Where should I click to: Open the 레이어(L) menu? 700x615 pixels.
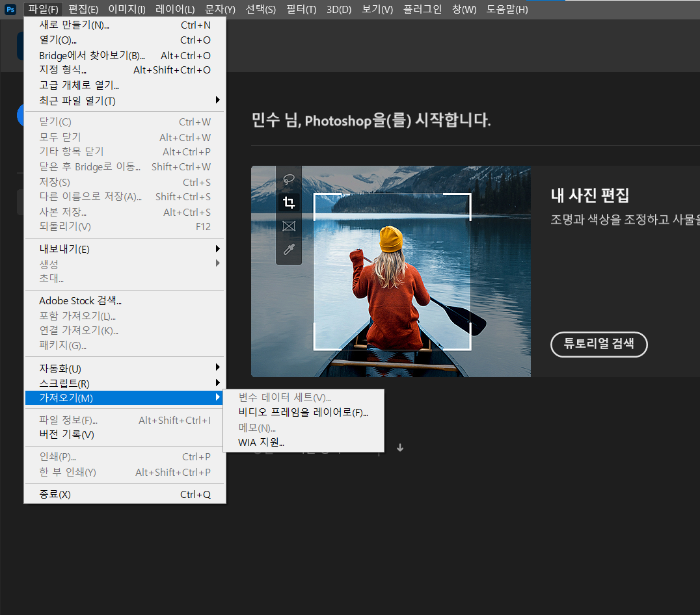coord(175,9)
